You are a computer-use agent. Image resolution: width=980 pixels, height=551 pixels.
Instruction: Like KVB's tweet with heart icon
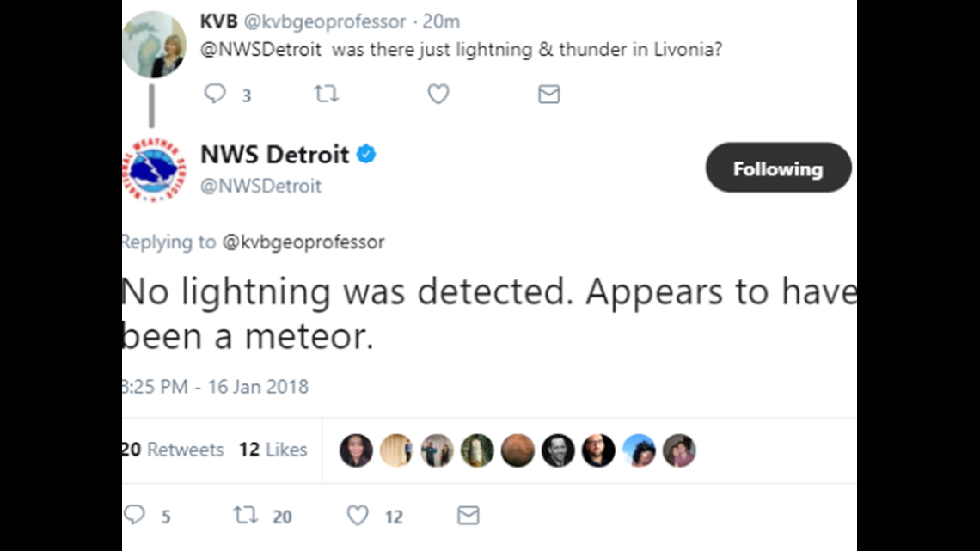pyautogui.click(x=438, y=94)
